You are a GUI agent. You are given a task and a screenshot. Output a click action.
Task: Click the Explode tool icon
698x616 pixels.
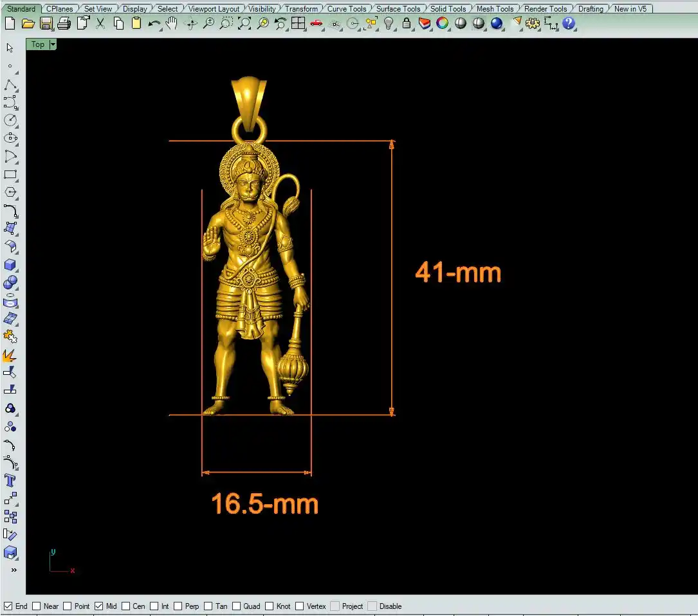(10, 355)
